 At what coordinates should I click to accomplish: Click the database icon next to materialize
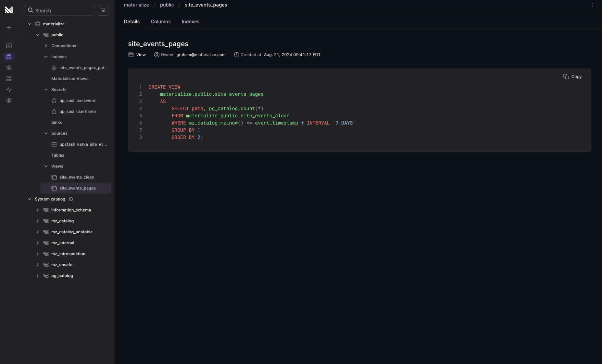[38, 24]
